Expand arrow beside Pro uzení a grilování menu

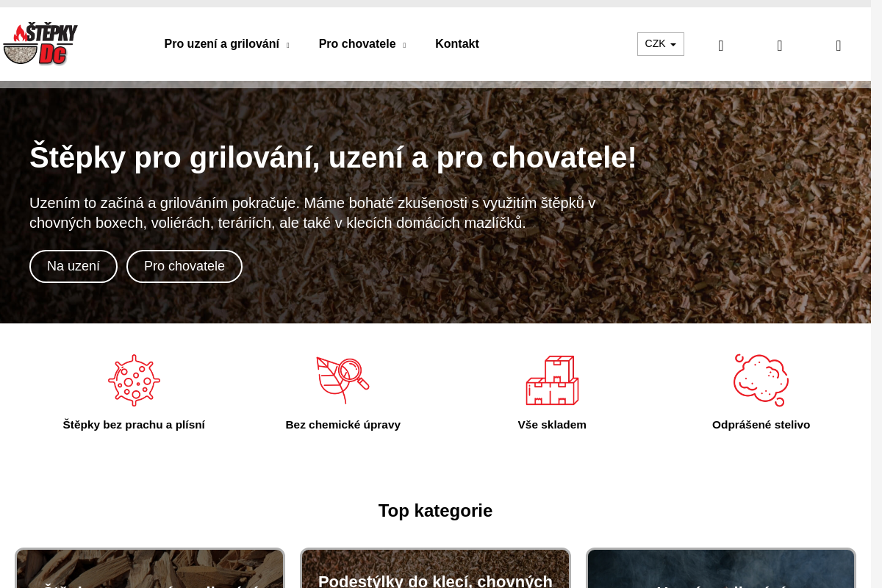(287, 45)
